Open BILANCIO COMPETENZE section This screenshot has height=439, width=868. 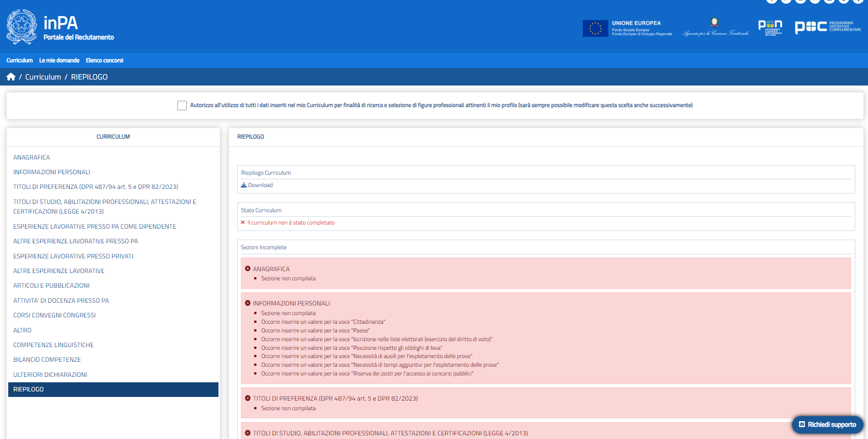click(x=47, y=359)
